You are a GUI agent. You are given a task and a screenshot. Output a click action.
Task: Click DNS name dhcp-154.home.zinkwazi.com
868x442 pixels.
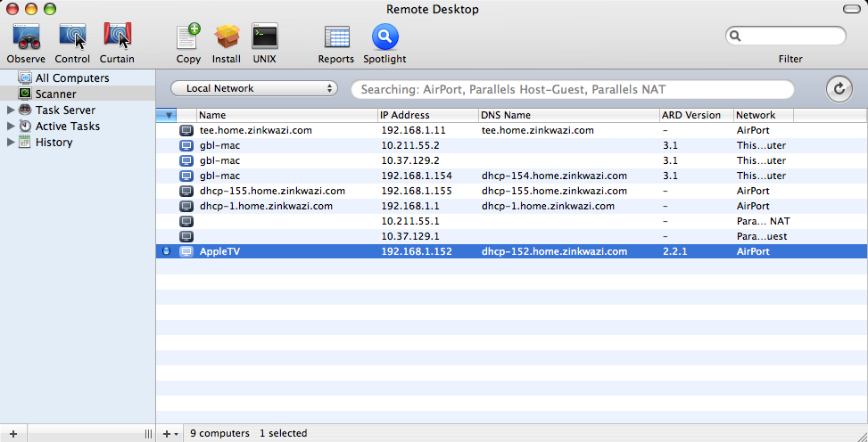coord(554,176)
